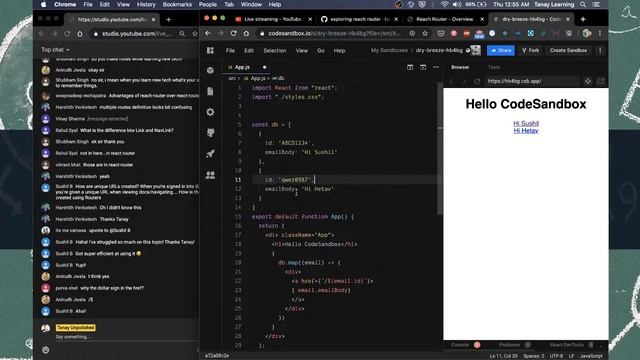640x360 pixels.
Task: Open the emoji picker in chat
Action: 45,350
